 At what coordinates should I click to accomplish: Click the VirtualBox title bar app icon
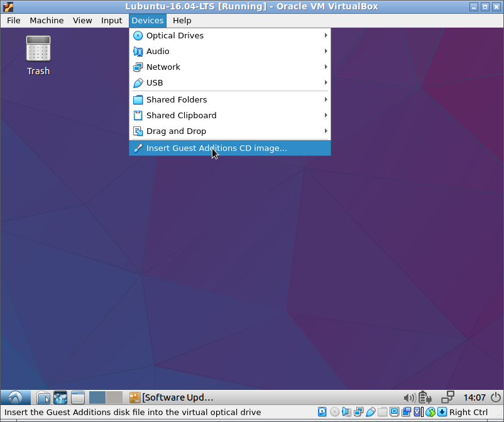(8, 6)
